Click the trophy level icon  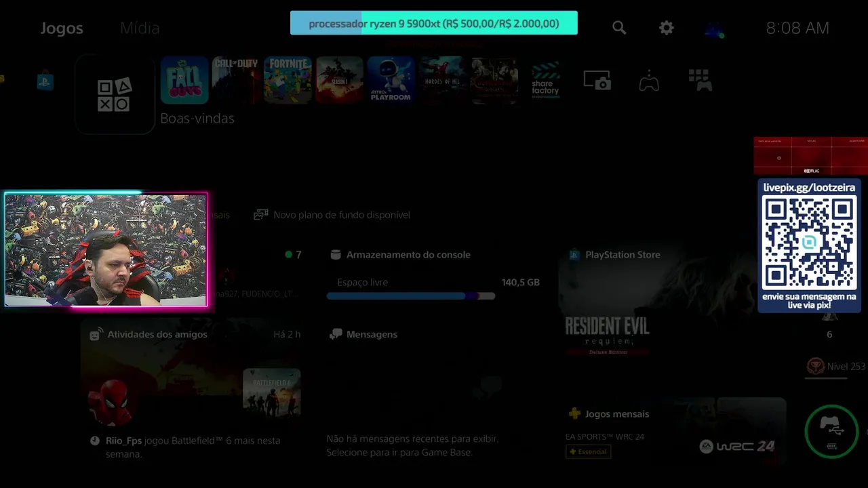[x=815, y=366]
